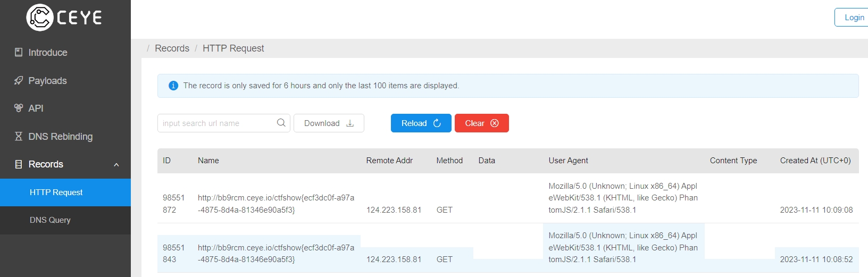Image resolution: width=868 pixels, height=277 pixels.
Task: Click Records in the breadcrumb
Action: pyautogui.click(x=172, y=48)
